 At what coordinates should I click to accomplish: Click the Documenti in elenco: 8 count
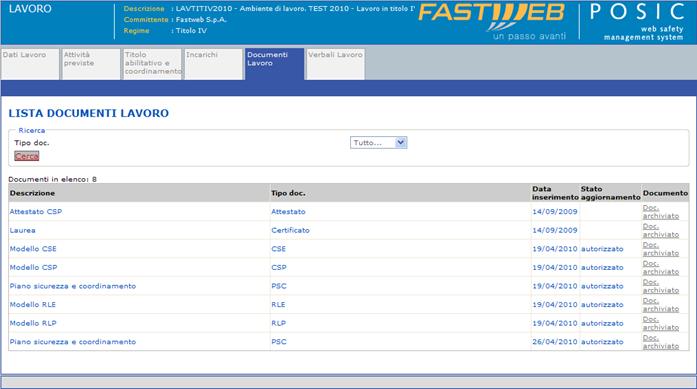click(52, 179)
